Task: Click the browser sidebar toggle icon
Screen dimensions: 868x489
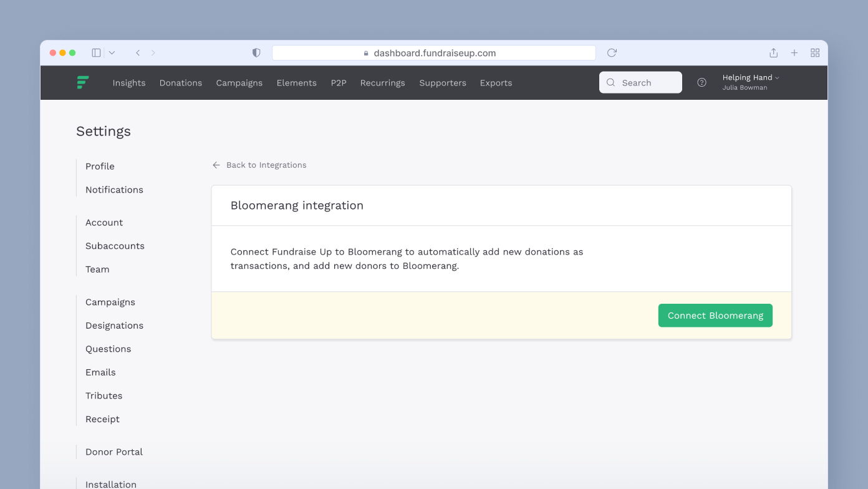Action: point(96,53)
